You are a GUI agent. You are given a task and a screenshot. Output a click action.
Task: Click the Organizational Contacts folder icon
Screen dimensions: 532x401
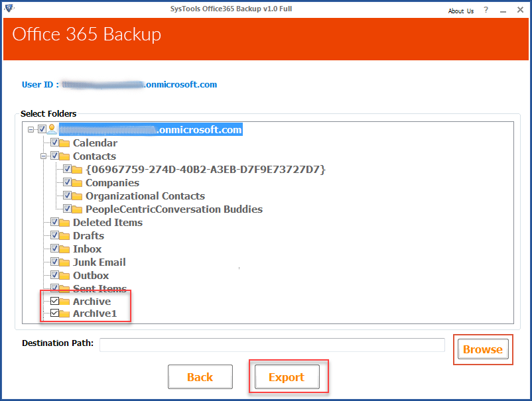pyautogui.click(x=77, y=196)
